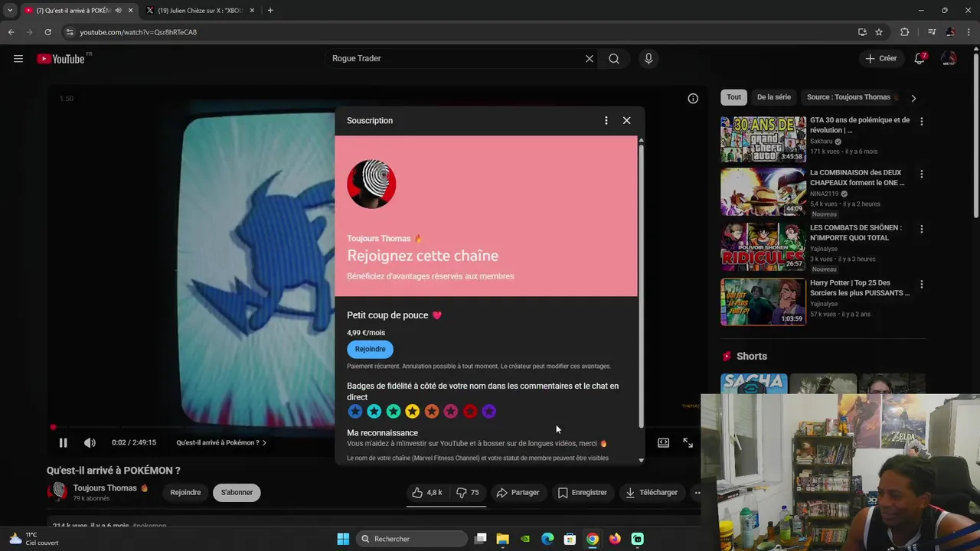
Task: Open the GTA 30 ans video thumbnail
Action: tap(763, 139)
